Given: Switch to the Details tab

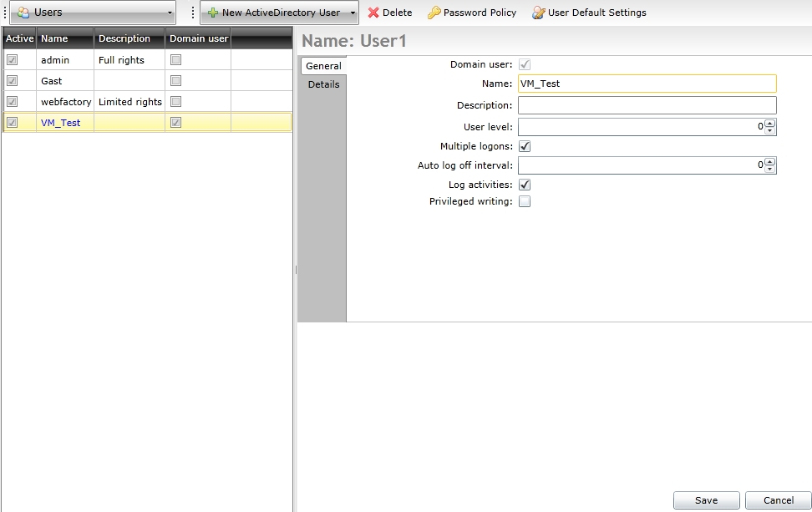Looking at the screenshot, I should pos(323,84).
